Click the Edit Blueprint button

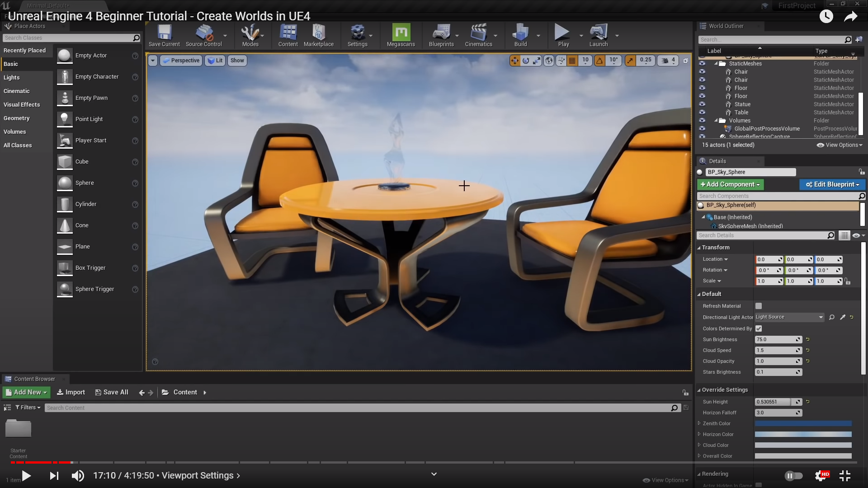(832, 184)
